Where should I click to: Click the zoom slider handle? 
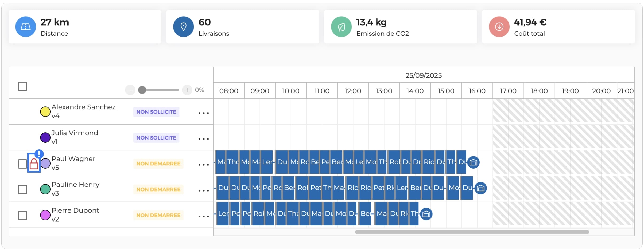point(142,90)
